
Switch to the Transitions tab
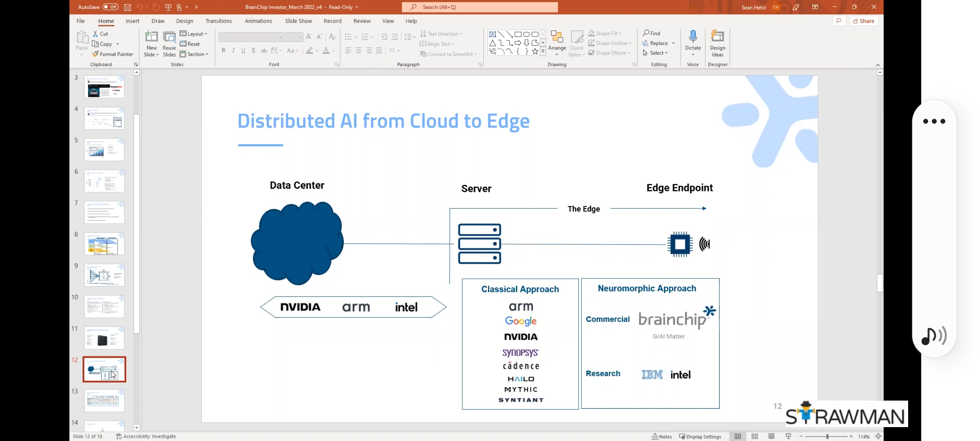coord(218,21)
